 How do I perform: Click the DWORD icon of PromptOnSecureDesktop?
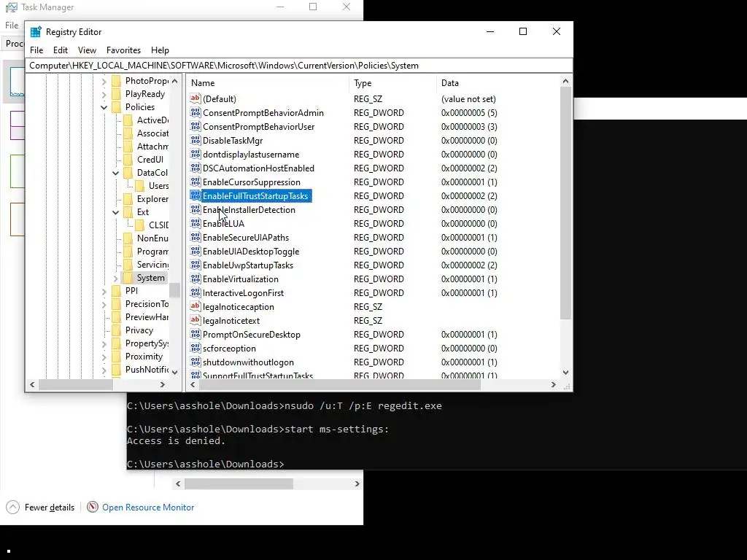click(x=196, y=334)
